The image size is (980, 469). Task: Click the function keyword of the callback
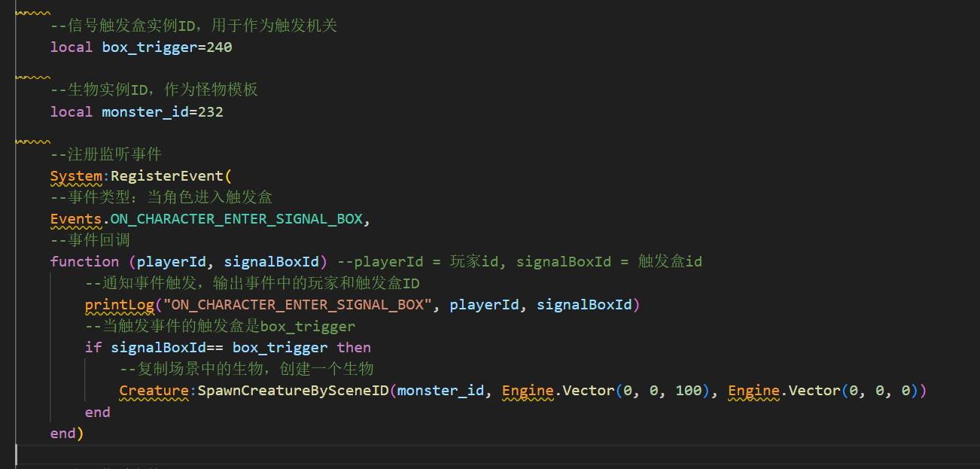click(84, 262)
